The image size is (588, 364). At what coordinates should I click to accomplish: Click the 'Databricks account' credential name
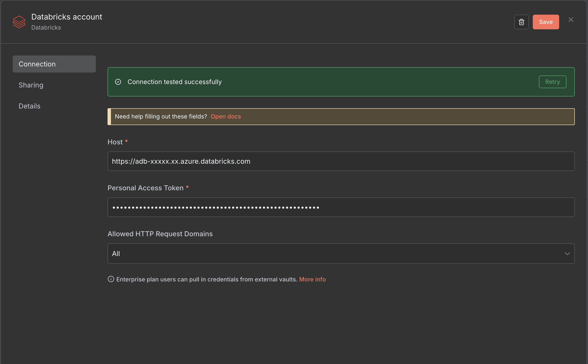[x=67, y=17]
